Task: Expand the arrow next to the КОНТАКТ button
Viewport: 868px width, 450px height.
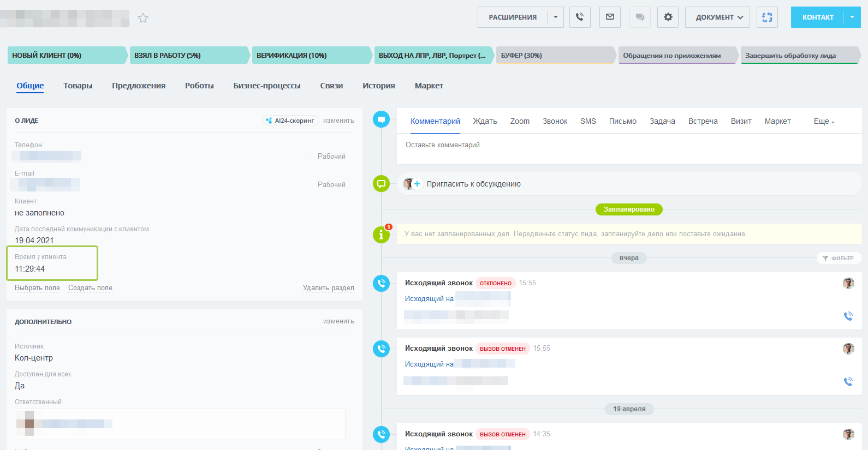Action: tap(852, 17)
